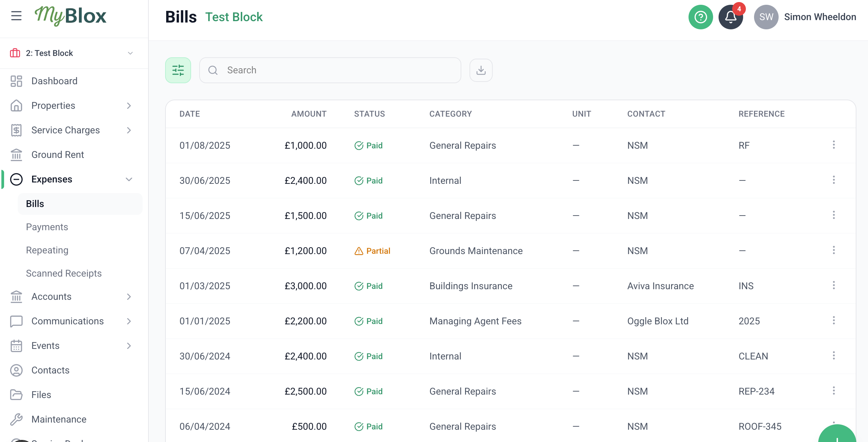Go to Payments submenu item
This screenshot has width=868, height=442.
[x=47, y=227]
